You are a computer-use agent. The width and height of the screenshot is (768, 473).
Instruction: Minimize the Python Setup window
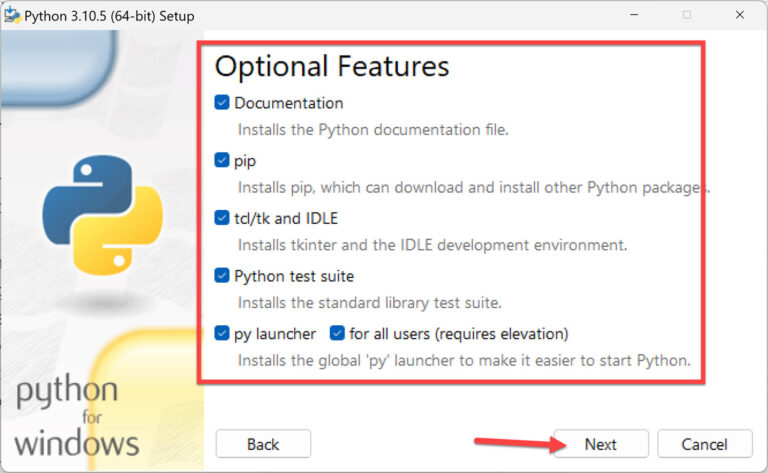[634, 15]
